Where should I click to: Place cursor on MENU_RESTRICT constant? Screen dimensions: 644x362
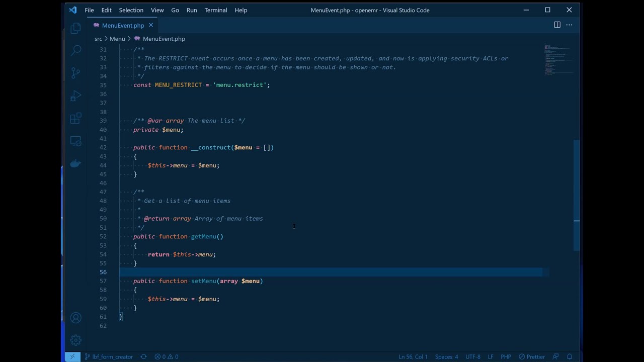[x=178, y=85]
